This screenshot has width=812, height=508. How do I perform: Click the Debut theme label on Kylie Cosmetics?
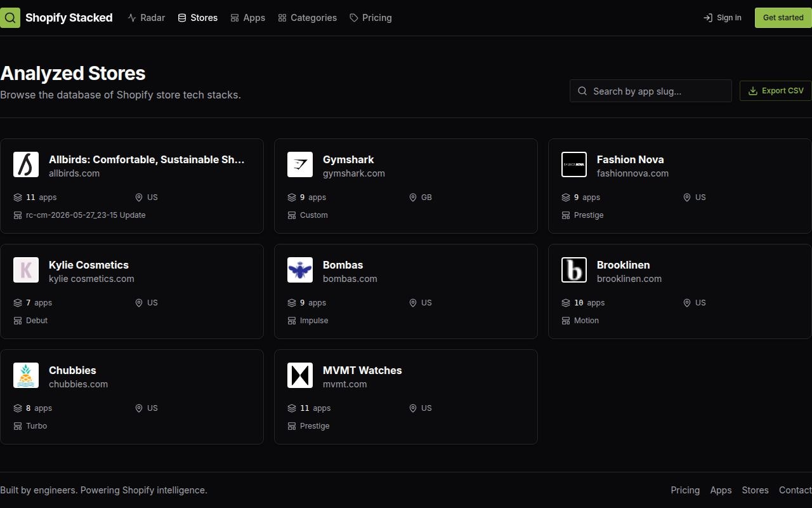point(37,321)
